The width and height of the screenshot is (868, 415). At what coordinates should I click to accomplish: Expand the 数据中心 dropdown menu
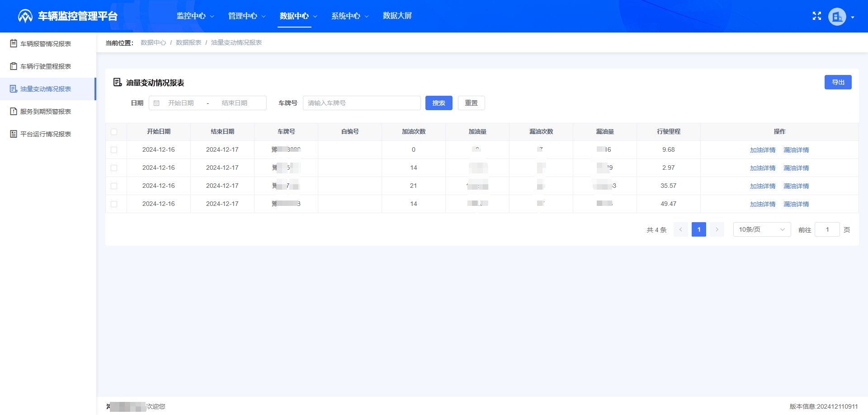(298, 16)
